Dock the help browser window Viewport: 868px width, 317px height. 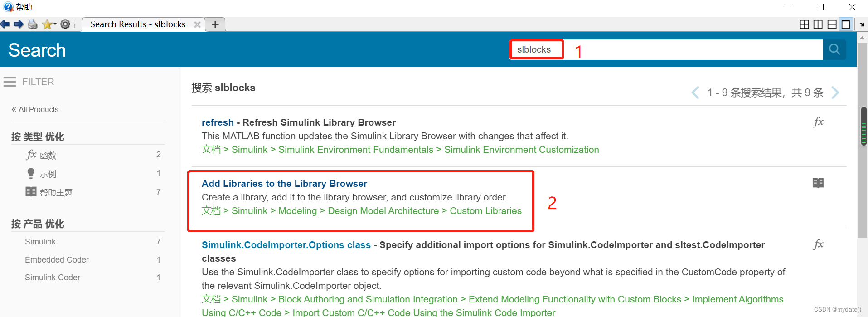pyautogui.click(x=862, y=24)
